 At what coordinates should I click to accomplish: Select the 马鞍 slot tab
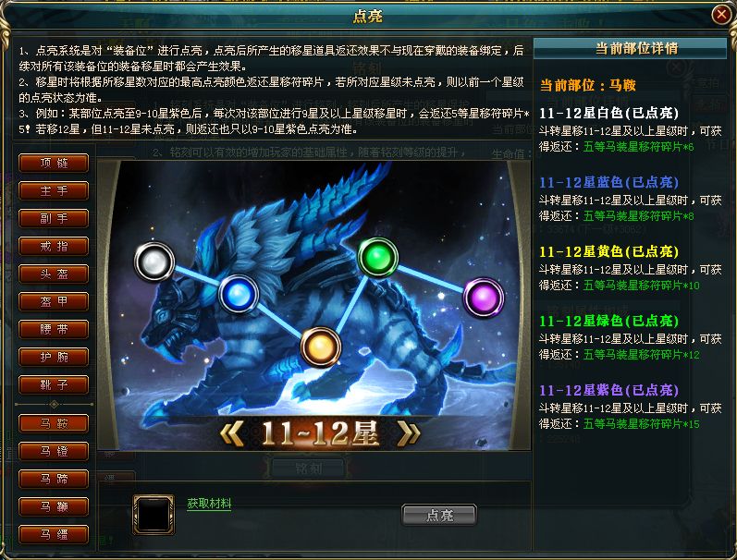pos(54,423)
